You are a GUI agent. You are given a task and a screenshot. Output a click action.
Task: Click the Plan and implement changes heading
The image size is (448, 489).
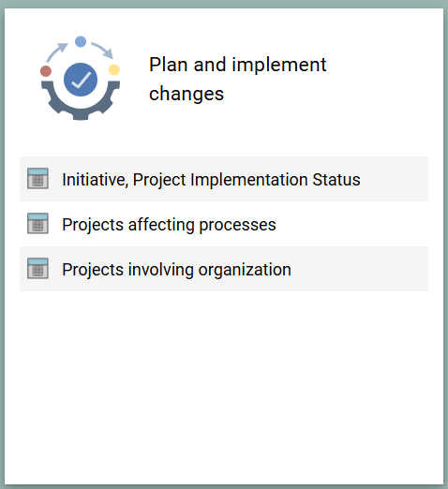pyautogui.click(x=238, y=79)
